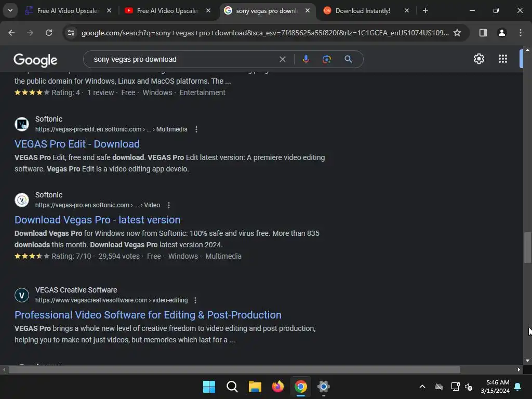532x399 pixels.
Task: Go back to previous page
Action: click(11, 33)
